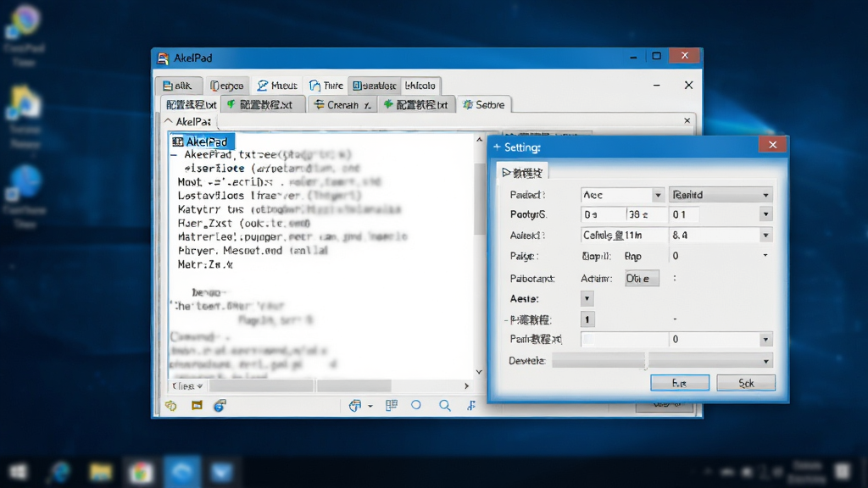Click the 'Sck' button in Setting dialog
Screen dimensions: 868x488
(746, 383)
